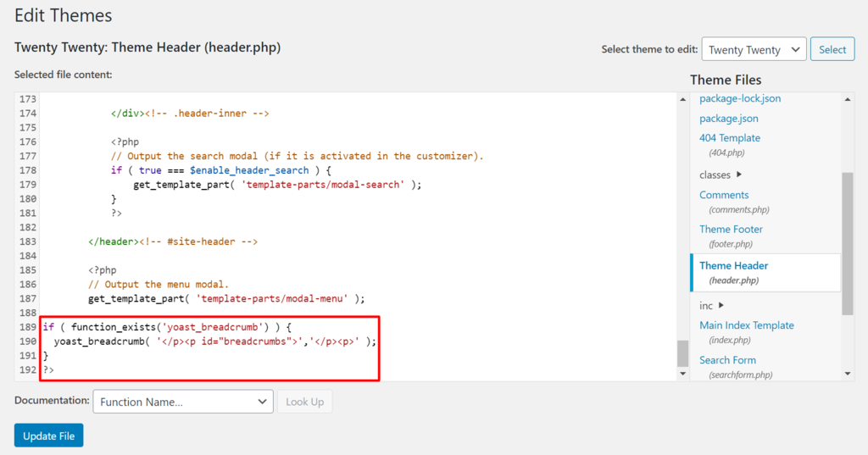Click the Update File button
Viewport: 868px width, 455px height.
[48, 436]
